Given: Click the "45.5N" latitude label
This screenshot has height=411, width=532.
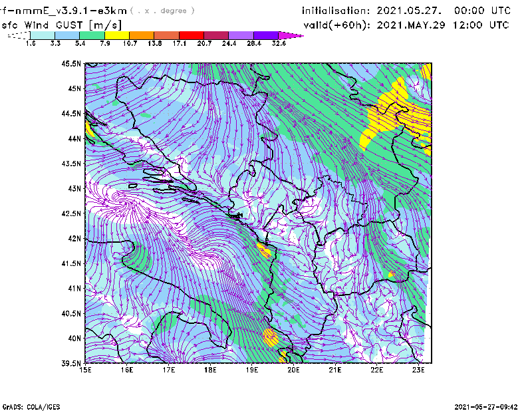Looking at the screenshot, I should point(71,63).
